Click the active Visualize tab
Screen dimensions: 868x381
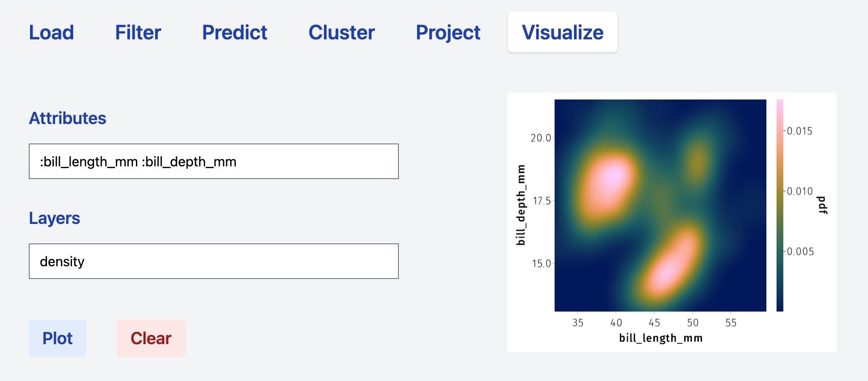[x=562, y=33]
